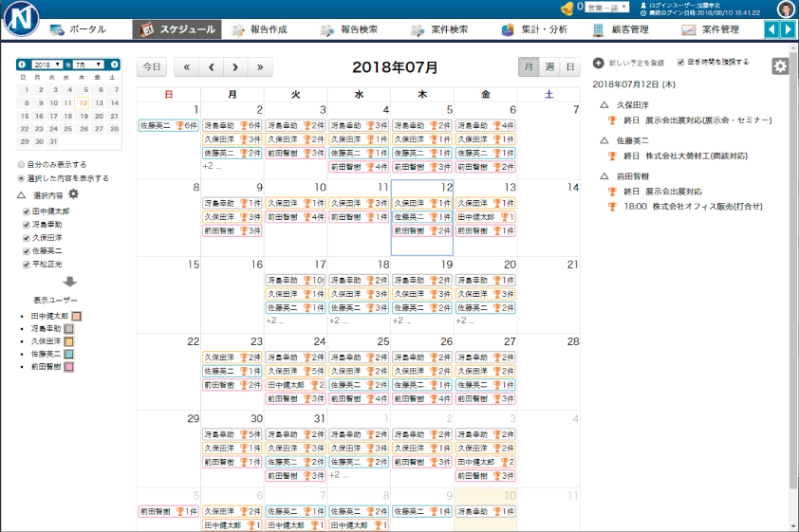The image size is (799, 532).
Task: Click 前田智樹 pink color swatch
Action: click(x=68, y=367)
